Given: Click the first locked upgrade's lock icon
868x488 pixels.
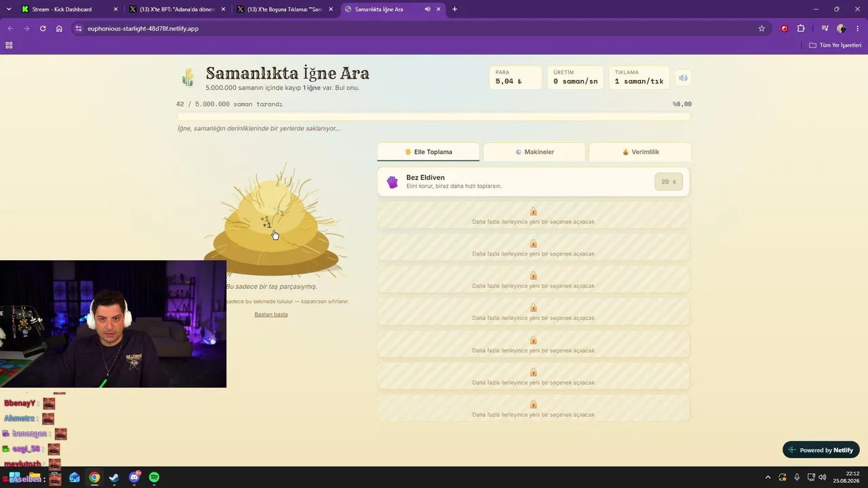Looking at the screenshot, I should 533,211.
